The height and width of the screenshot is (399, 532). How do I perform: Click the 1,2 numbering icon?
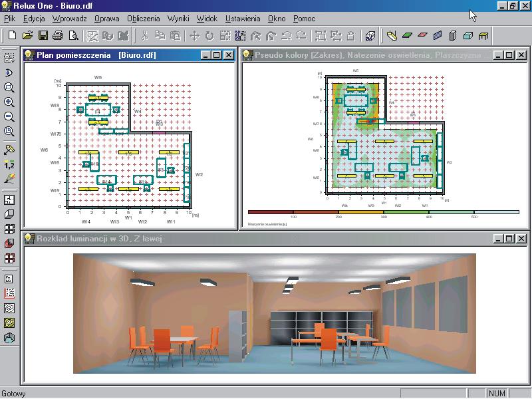tap(9, 164)
